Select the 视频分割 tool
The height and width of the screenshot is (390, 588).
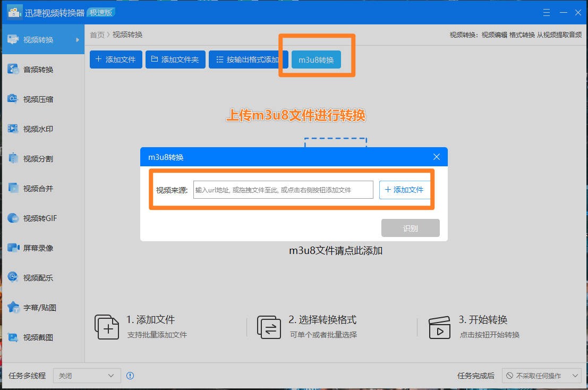coord(40,158)
